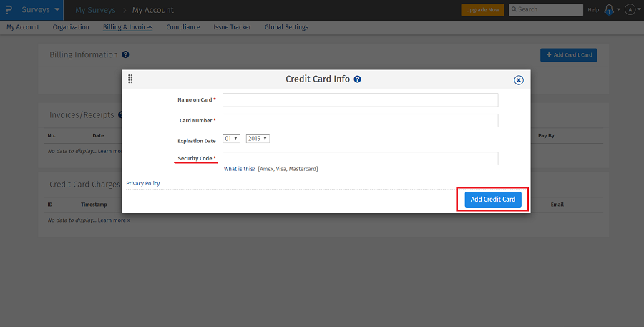
Task: Switch to the Organization tab
Action: pyautogui.click(x=71, y=27)
